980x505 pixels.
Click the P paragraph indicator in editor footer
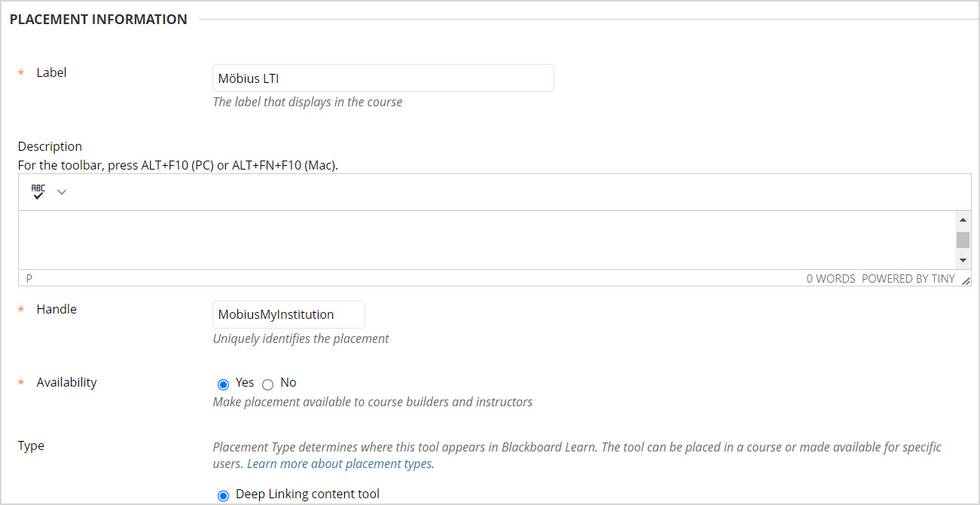(29, 278)
